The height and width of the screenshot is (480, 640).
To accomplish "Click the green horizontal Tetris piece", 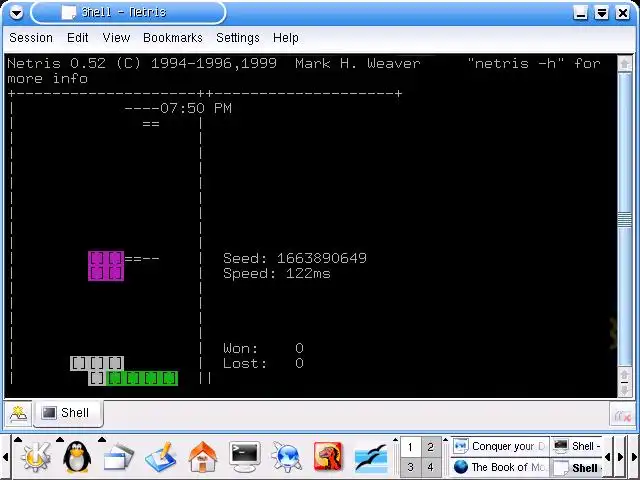I will 142,378.
